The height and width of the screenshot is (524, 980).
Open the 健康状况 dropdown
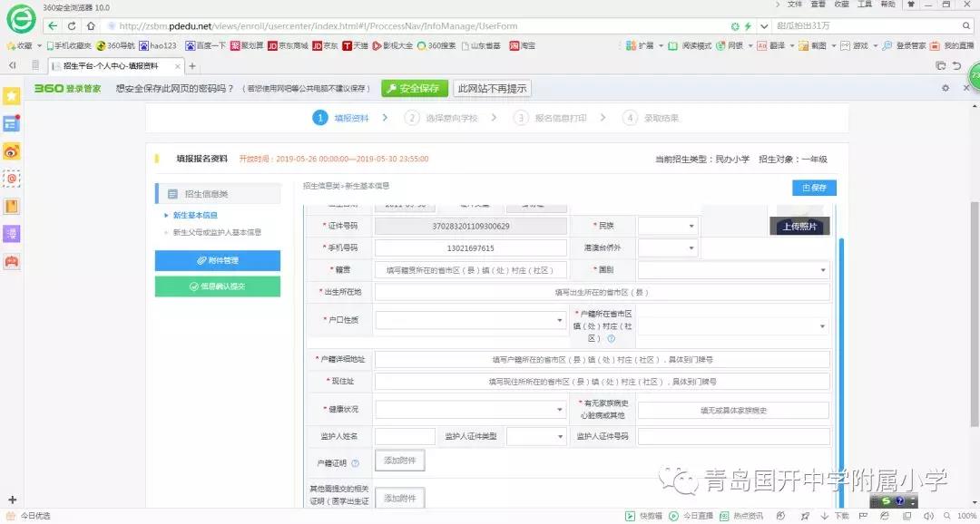tap(471, 410)
